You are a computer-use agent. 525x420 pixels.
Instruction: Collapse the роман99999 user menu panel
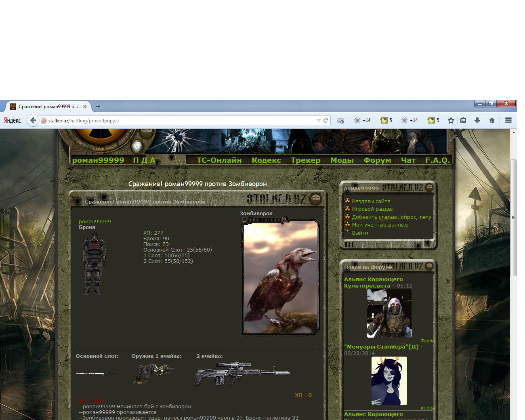[429, 187]
